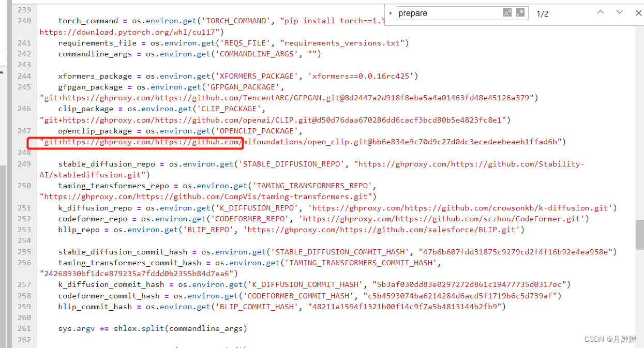Click the 'taming_transformers_repo' variable name
The height and width of the screenshot is (348, 644).
point(113,186)
